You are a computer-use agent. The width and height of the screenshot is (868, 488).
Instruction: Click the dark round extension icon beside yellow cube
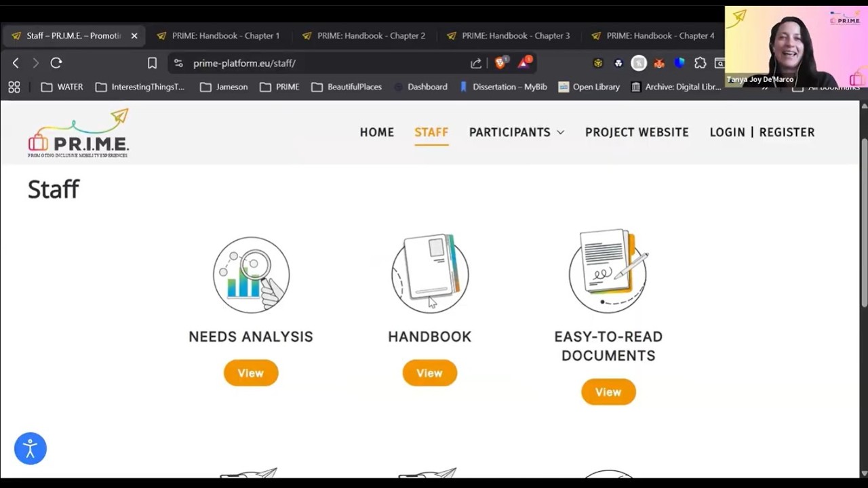(618, 63)
